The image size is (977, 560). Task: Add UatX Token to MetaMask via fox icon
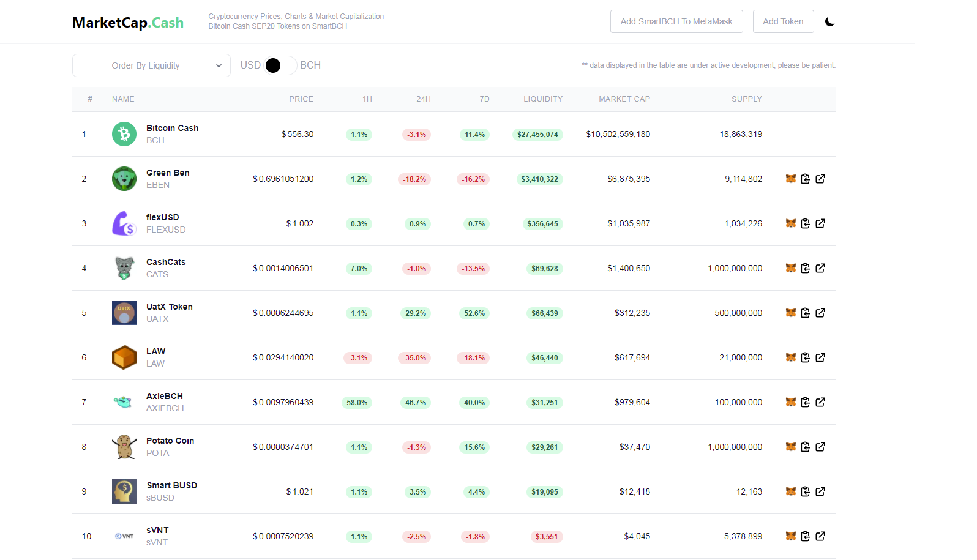pos(791,313)
